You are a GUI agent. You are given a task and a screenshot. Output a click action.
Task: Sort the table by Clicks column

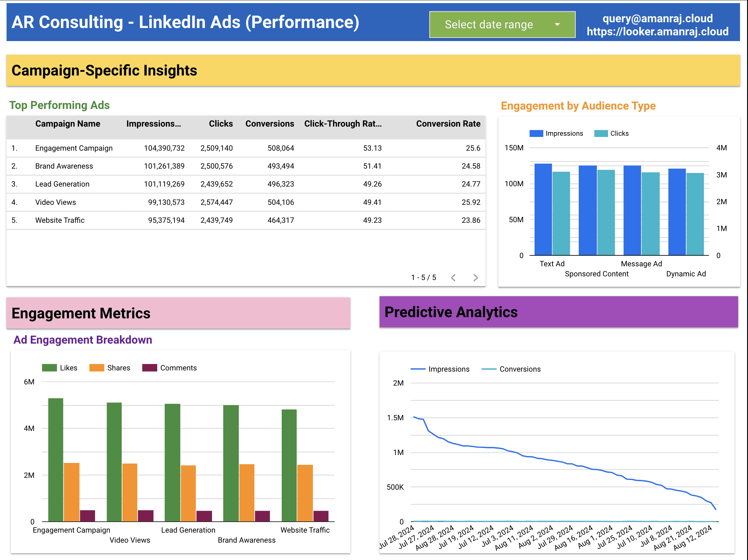click(x=221, y=124)
